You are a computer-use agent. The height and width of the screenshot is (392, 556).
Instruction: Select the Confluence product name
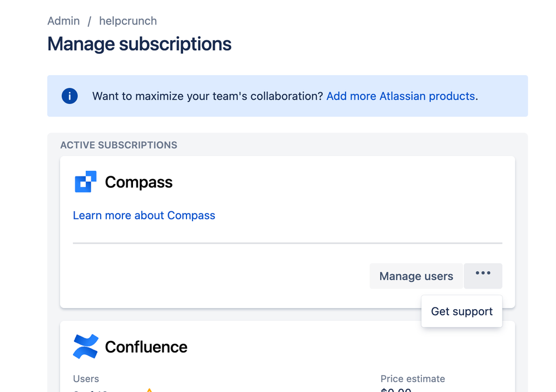146,346
